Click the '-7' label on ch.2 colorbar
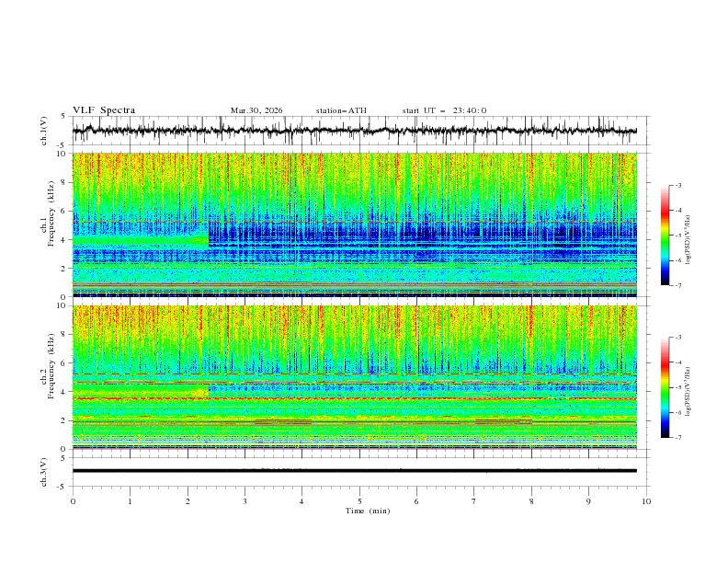This screenshot has height=563, width=728. pyautogui.click(x=678, y=438)
